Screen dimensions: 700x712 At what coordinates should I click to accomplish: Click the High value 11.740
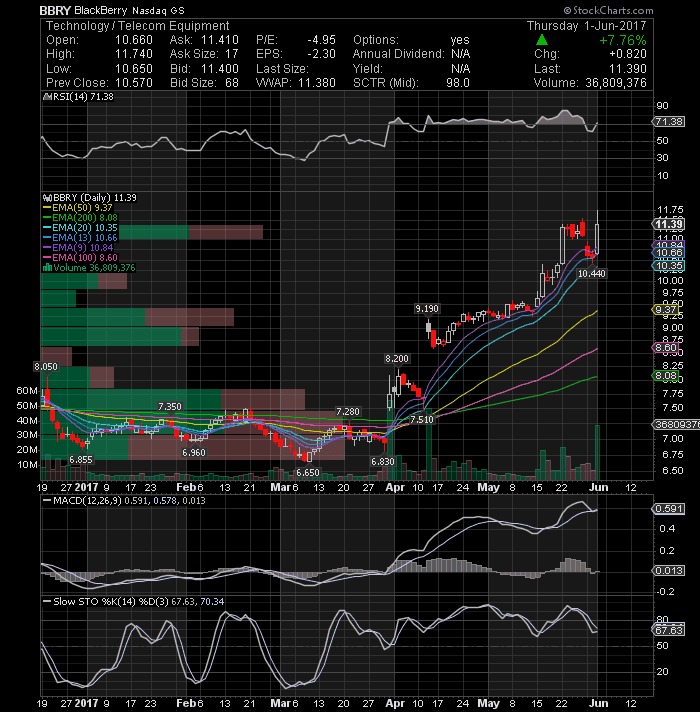[133, 54]
